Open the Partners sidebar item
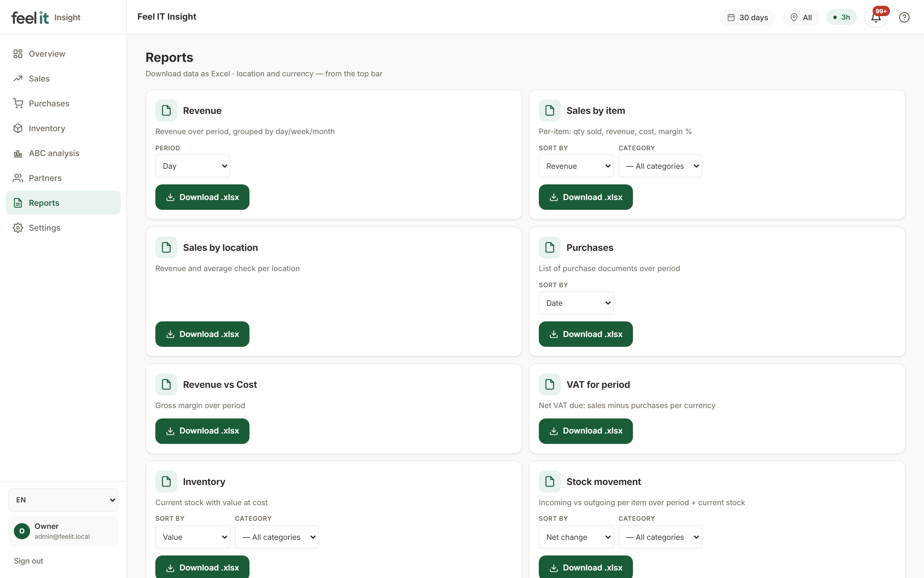Image resolution: width=924 pixels, height=578 pixels. point(63,178)
